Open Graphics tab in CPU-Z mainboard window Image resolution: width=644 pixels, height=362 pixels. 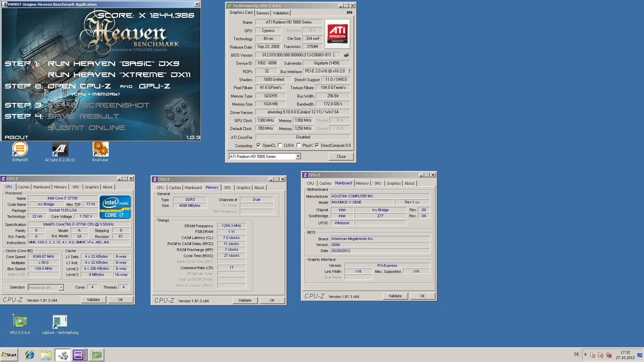(393, 183)
